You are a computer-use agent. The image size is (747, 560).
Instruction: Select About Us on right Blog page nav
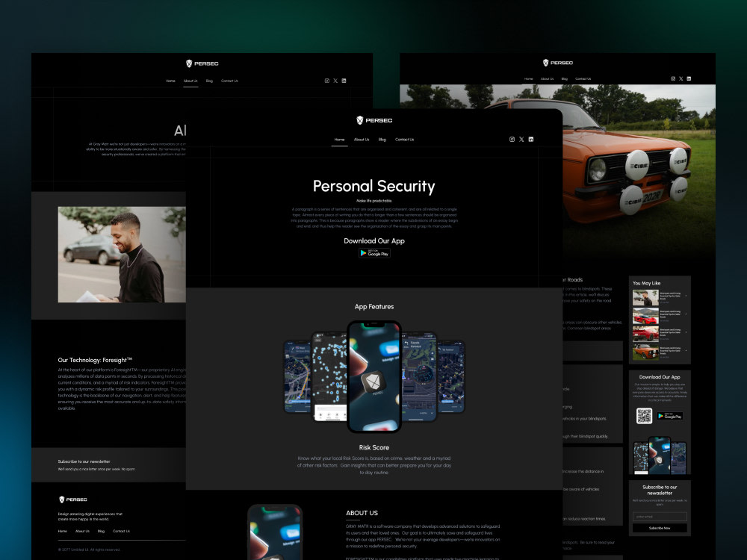pyautogui.click(x=548, y=79)
